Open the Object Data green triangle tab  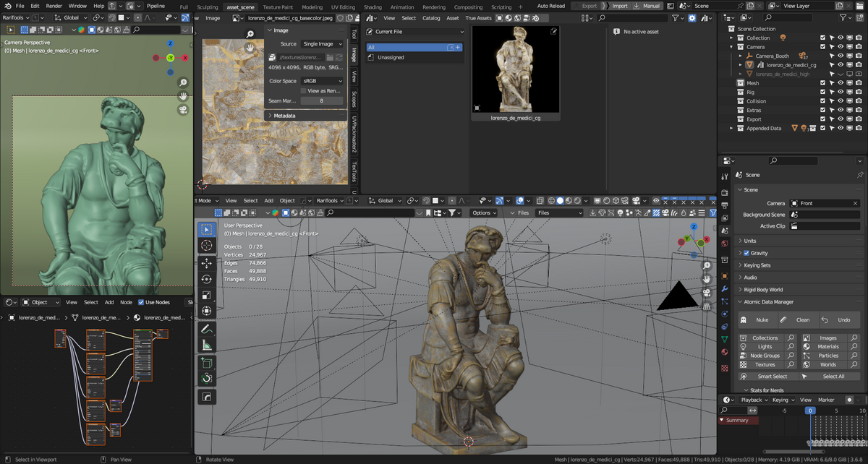point(725,338)
